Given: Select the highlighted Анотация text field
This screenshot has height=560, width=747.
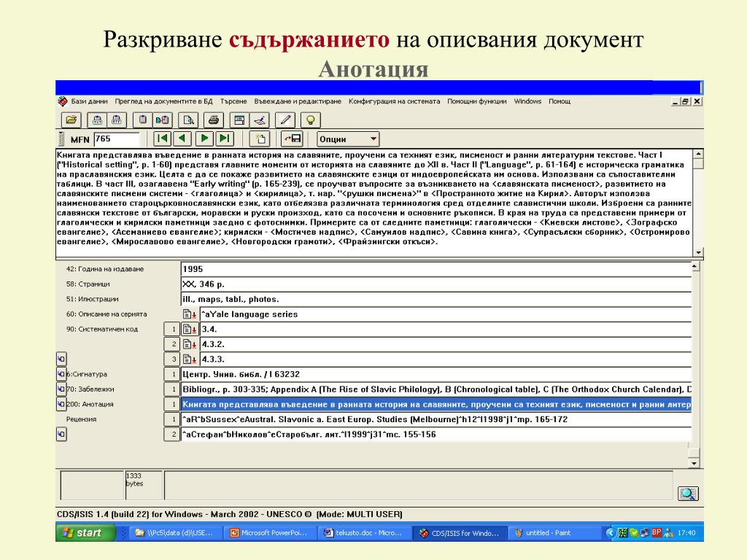Looking at the screenshot, I should (x=436, y=404).
